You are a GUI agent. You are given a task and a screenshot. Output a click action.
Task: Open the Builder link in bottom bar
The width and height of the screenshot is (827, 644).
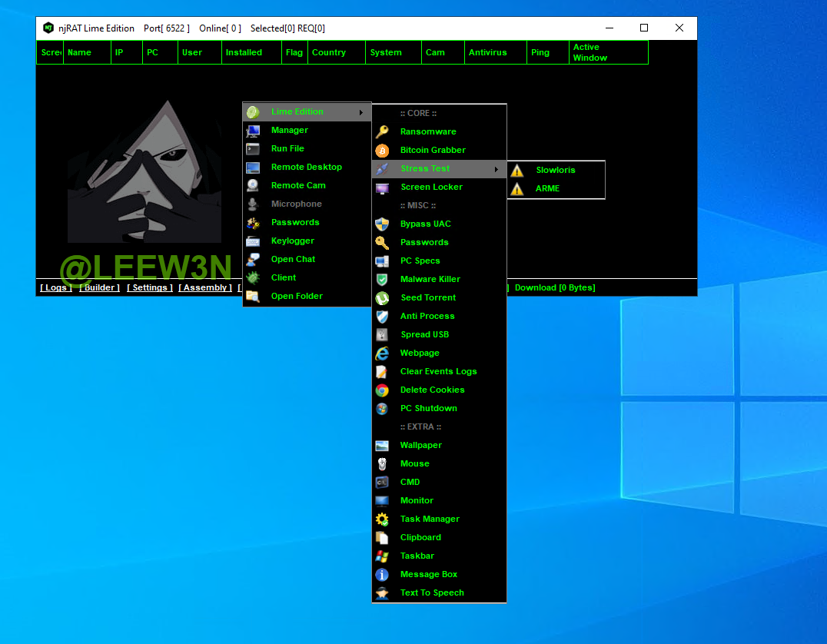tap(99, 287)
